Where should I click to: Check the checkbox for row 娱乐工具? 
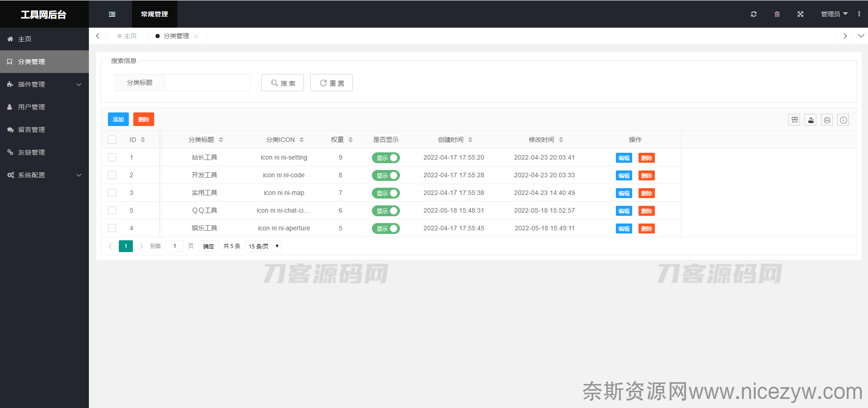click(112, 228)
